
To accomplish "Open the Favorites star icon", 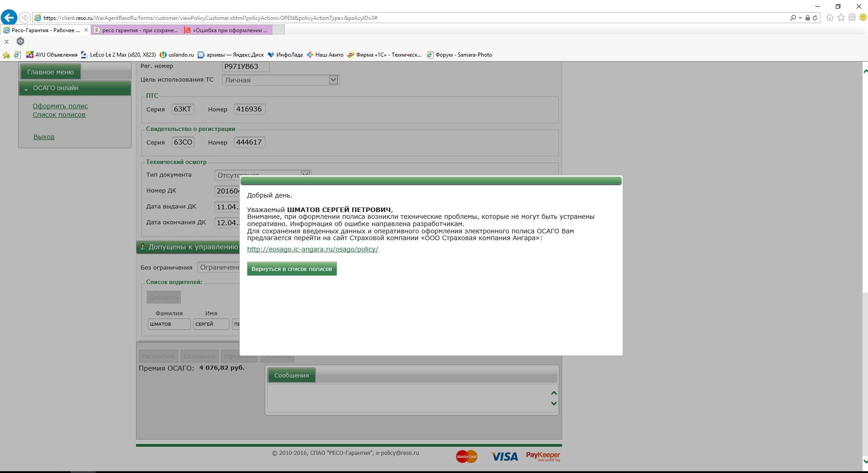I will [841, 18].
